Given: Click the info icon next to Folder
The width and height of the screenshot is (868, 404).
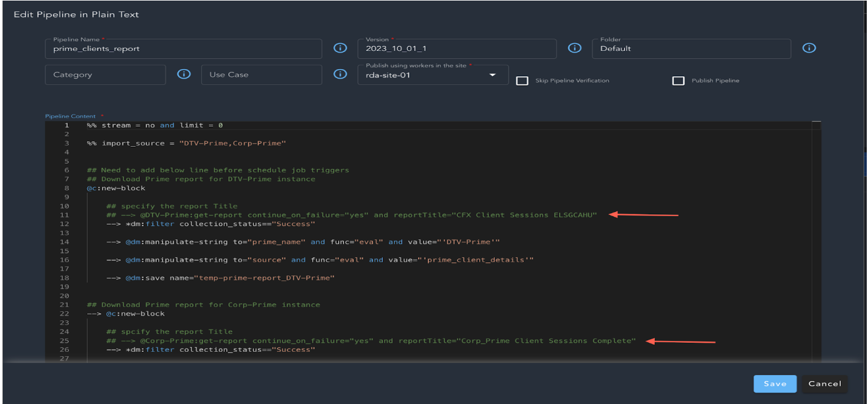Looking at the screenshot, I should (x=809, y=47).
